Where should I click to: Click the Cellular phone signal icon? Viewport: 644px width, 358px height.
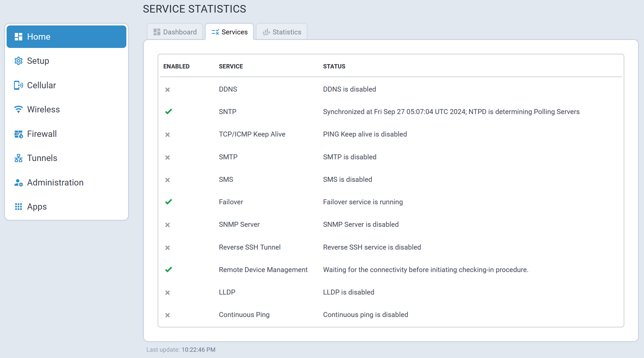(x=19, y=85)
